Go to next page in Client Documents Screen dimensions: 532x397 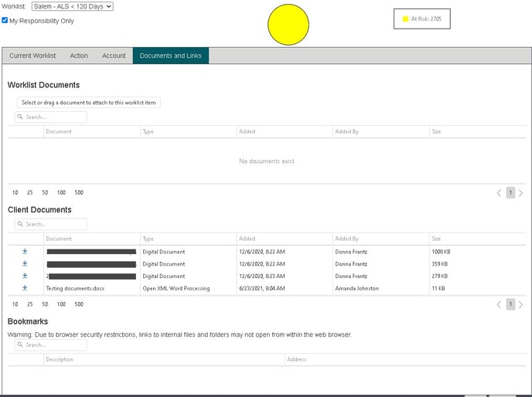point(520,304)
